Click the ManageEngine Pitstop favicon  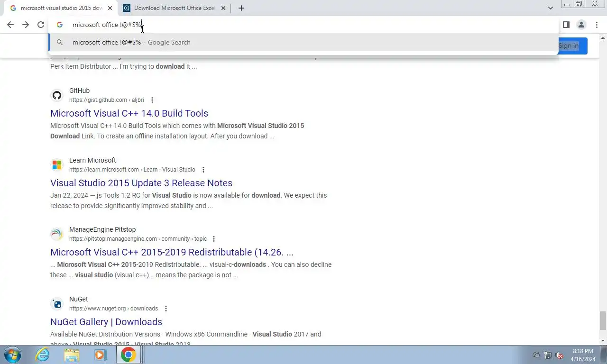[x=57, y=234]
